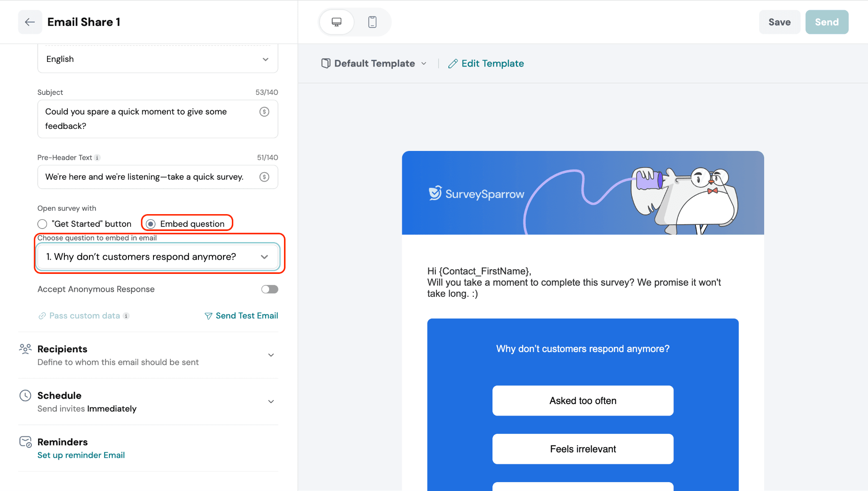Image resolution: width=868 pixels, height=491 pixels.
Task: Click the back arrow icon
Action: click(30, 22)
